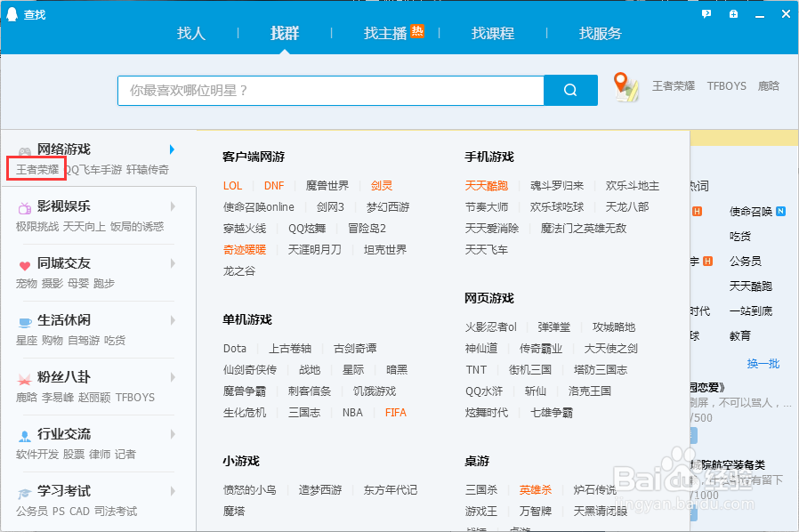
Task: Click 换一批 to refresh hot words
Action: point(763,363)
